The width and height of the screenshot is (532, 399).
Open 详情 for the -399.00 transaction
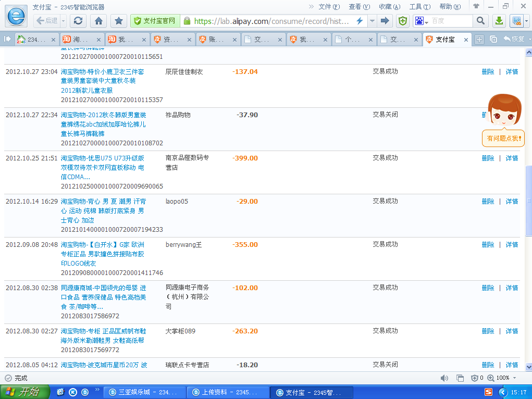tap(512, 158)
